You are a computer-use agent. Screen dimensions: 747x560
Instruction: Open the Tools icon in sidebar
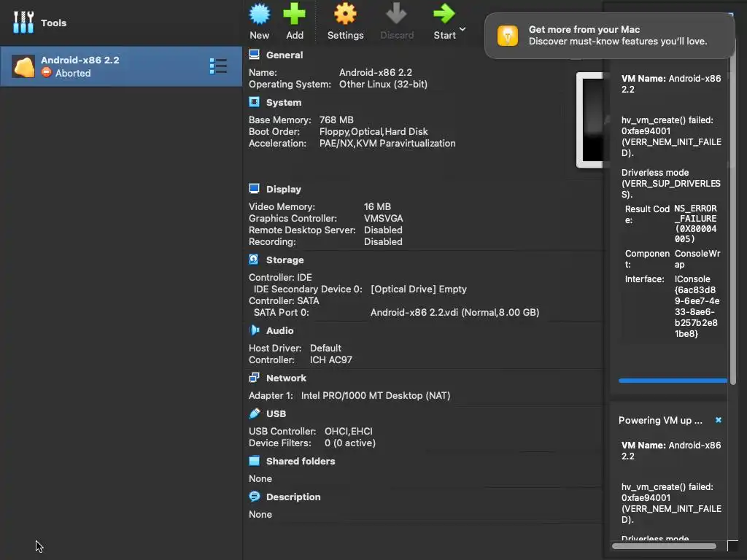click(x=23, y=23)
